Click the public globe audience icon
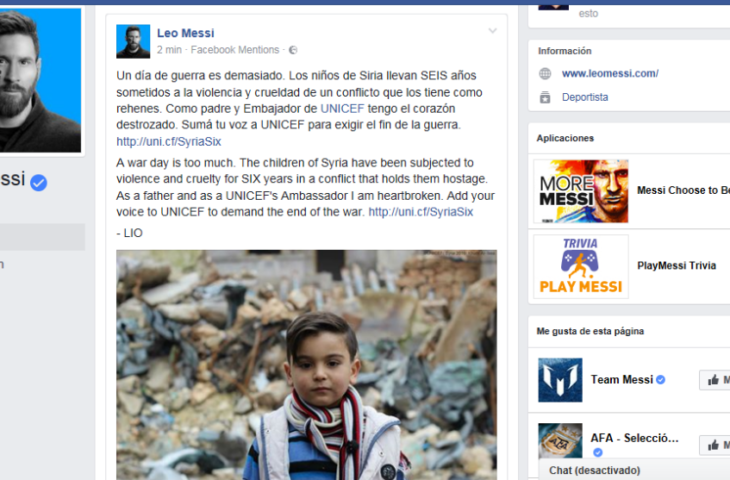 [x=293, y=50]
